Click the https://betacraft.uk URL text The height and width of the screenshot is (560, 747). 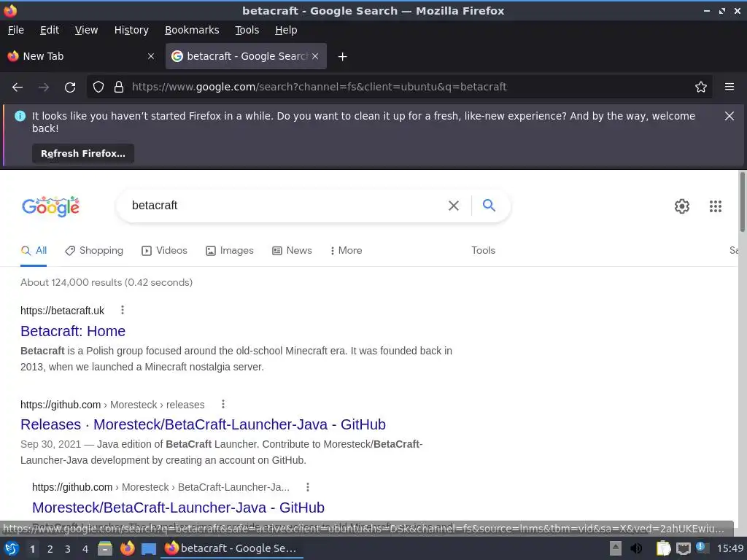pos(63,311)
